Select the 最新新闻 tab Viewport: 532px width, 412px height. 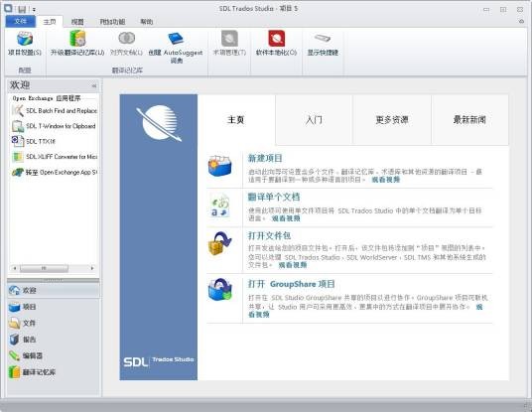(x=469, y=120)
